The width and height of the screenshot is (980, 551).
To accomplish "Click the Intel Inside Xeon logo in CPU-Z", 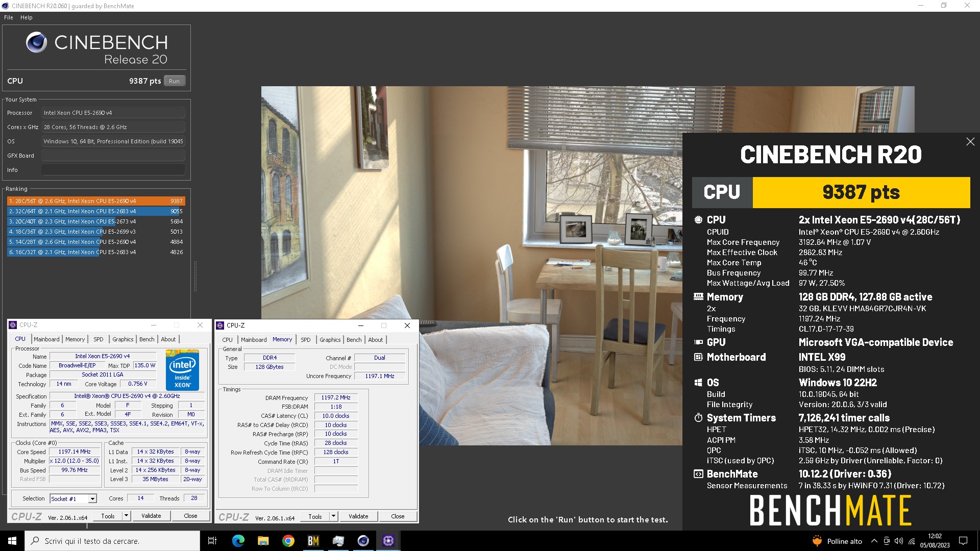I will point(183,370).
